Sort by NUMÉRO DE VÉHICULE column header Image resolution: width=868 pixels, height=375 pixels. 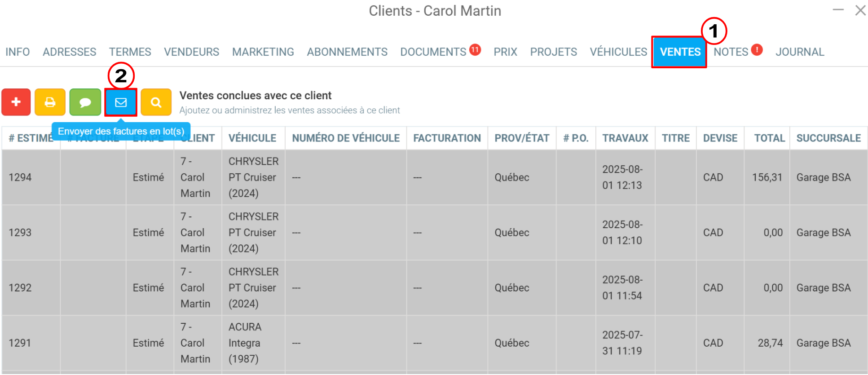346,138
